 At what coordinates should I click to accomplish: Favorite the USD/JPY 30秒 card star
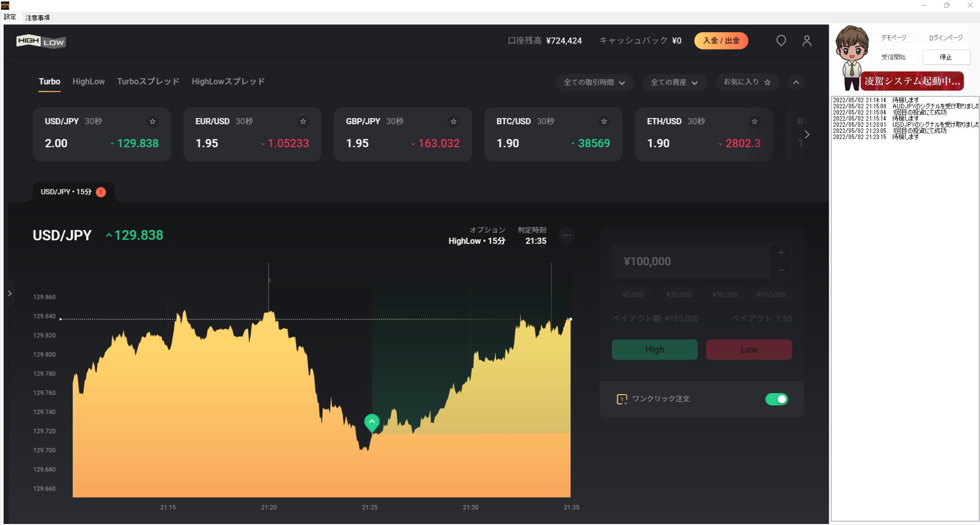152,121
